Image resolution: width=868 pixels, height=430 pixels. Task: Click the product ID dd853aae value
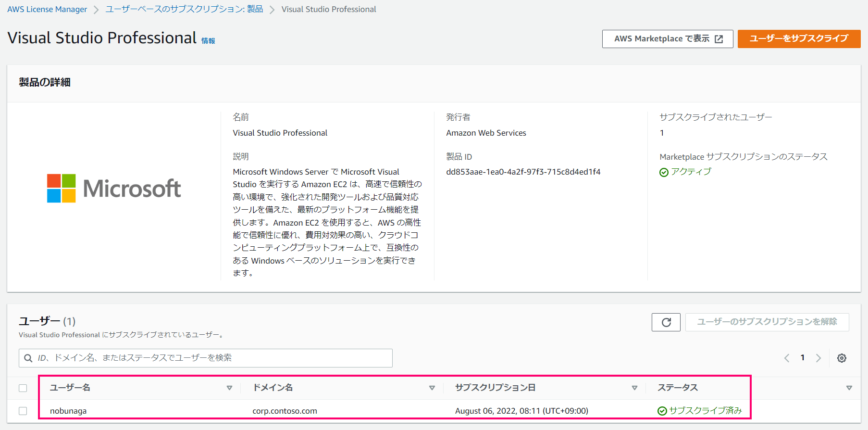[x=523, y=172]
